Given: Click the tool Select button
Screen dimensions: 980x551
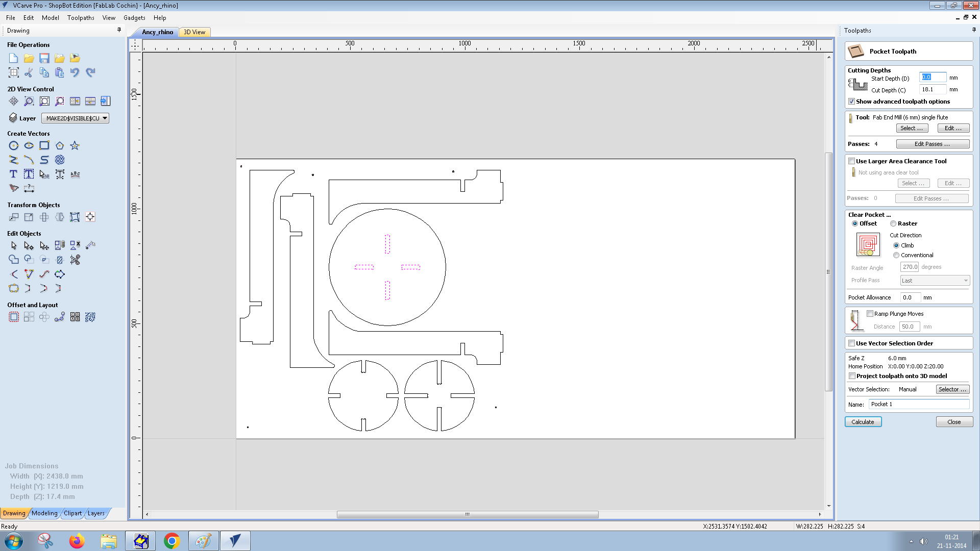Looking at the screenshot, I should click(x=912, y=128).
